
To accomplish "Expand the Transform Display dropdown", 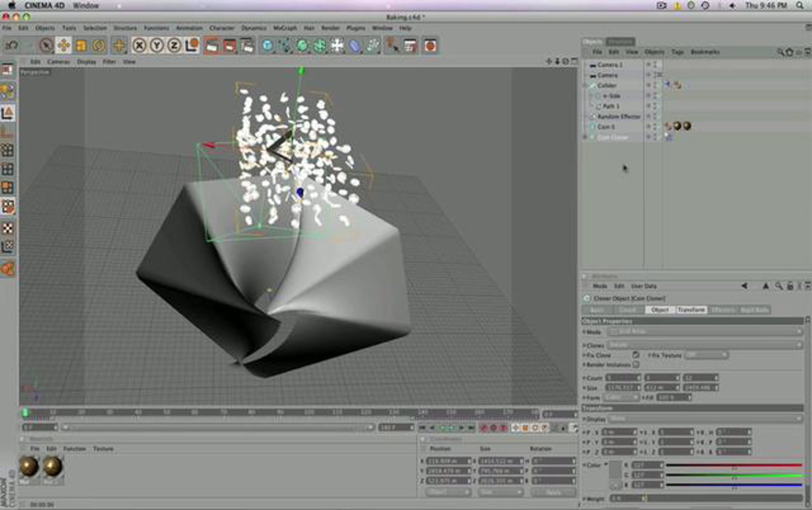I will [705, 419].
